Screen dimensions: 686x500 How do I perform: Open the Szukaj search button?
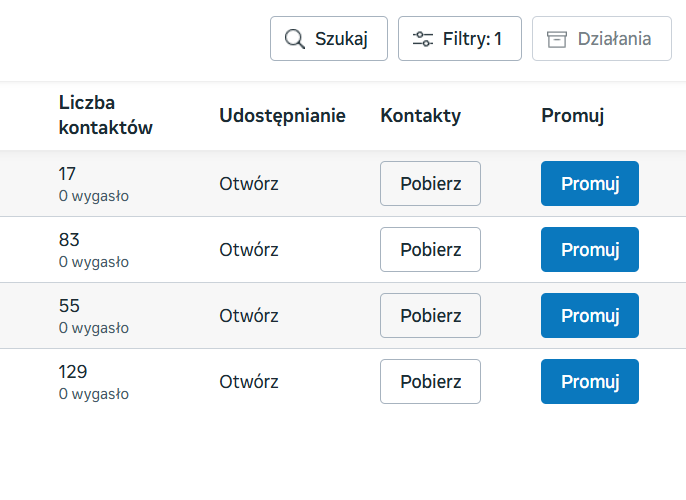coord(329,39)
